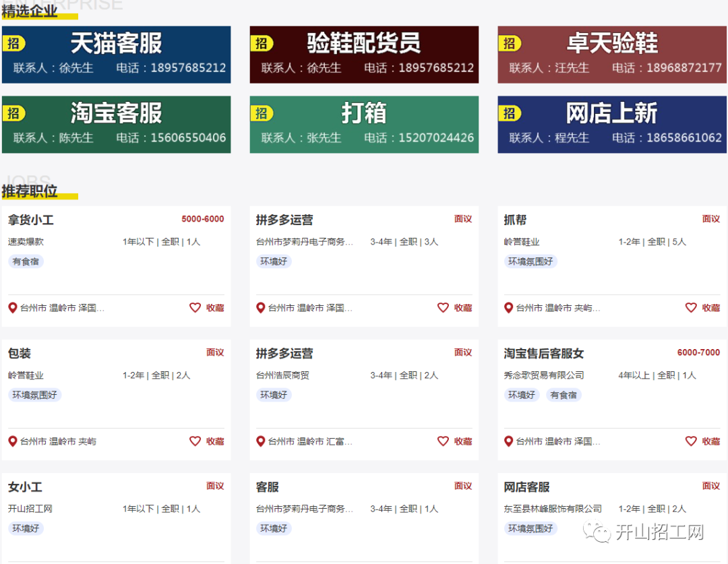Screen dimensions: 728x564
Task: Click the 环境好 tag on 包装 job
Action: pyautogui.click(x=34, y=395)
